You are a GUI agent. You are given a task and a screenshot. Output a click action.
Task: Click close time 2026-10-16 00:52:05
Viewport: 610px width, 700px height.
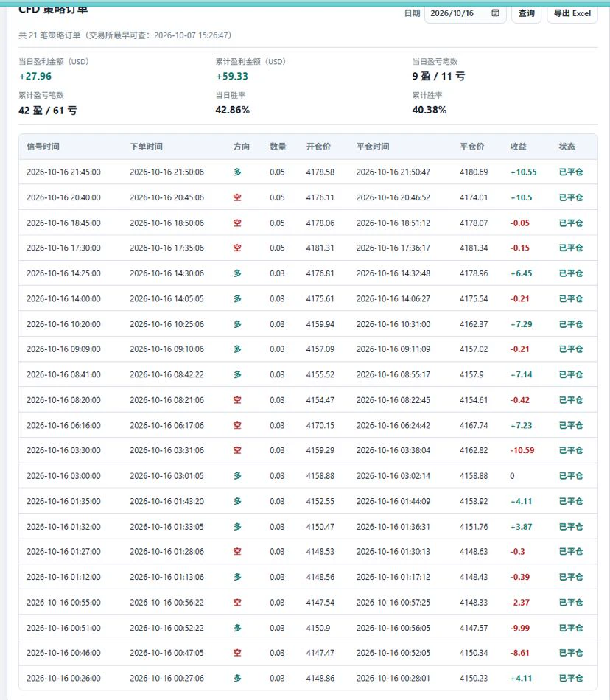click(x=393, y=653)
